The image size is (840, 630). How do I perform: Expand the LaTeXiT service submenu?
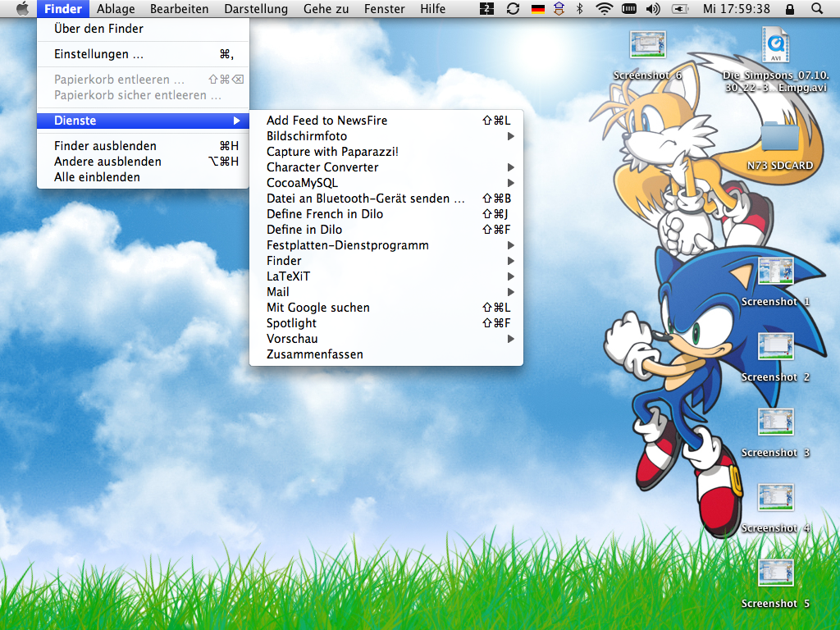point(386,276)
